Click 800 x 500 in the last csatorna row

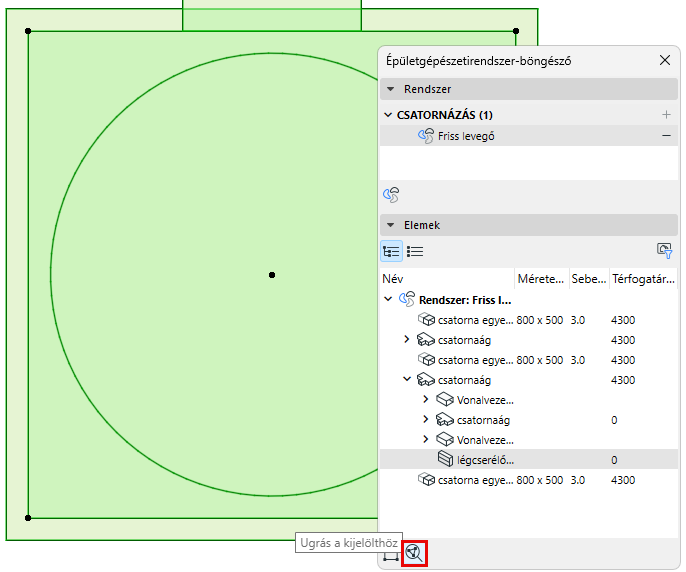[539, 480]
